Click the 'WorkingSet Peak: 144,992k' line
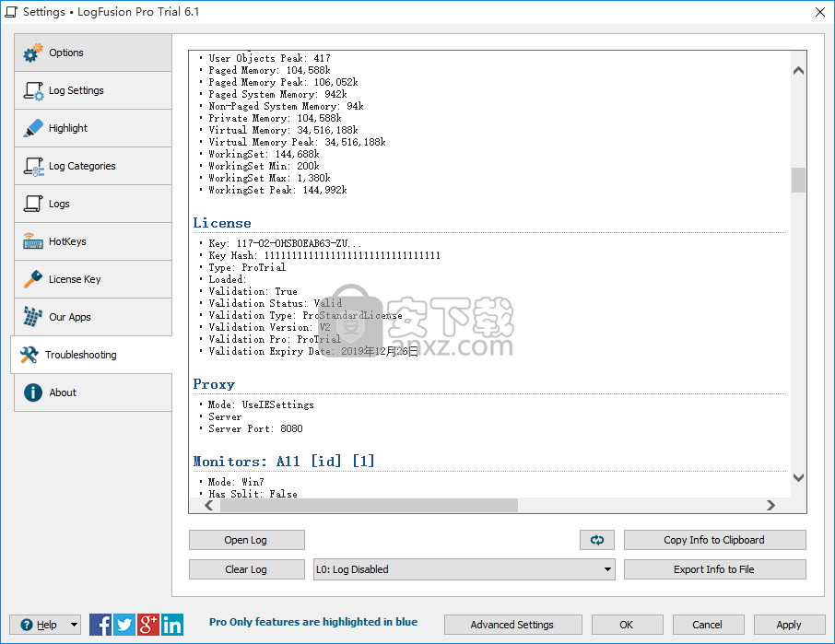 [277, 190]
